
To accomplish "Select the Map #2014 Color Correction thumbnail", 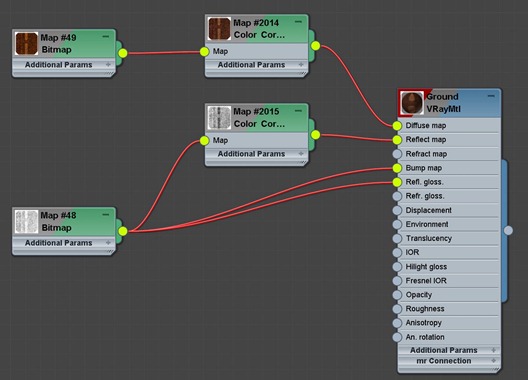I will 219,29.
